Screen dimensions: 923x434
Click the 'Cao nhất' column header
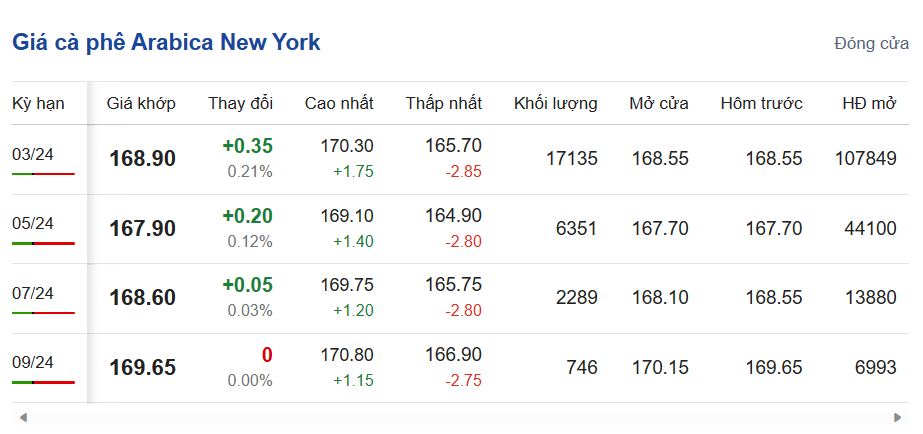(339, 103)
